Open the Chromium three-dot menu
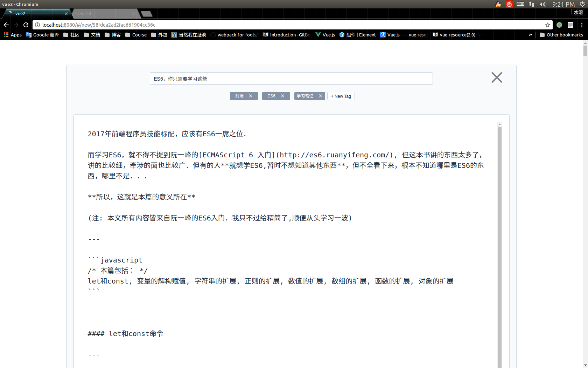This screenshot has width=588, height=368. coord(582,25)
